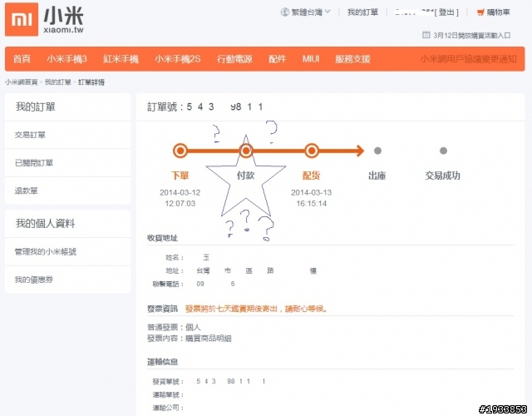Go to 首頁 in navigation bar
This screenshot has height=416, width=532.
[22, 59]
